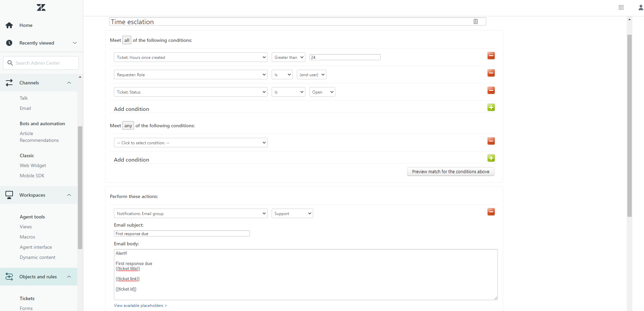
Task: Open the (end-user) value dropdown
Action: tap(311, 75)
